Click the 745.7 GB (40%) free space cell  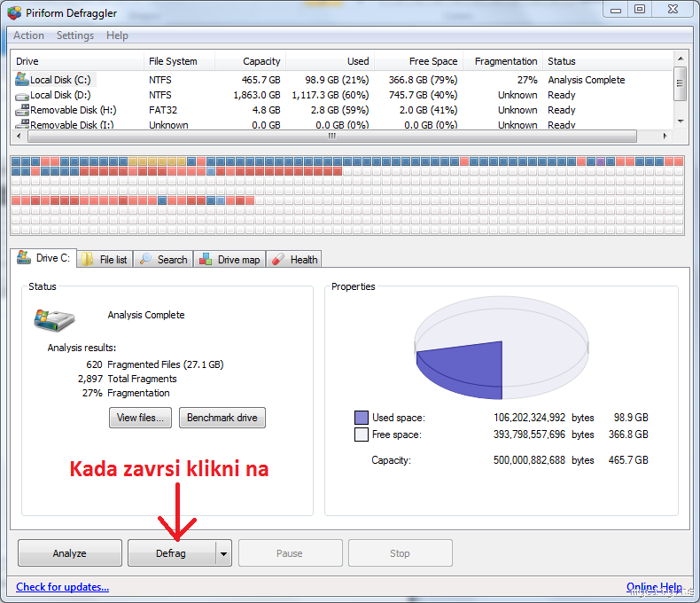pos(424,95)
